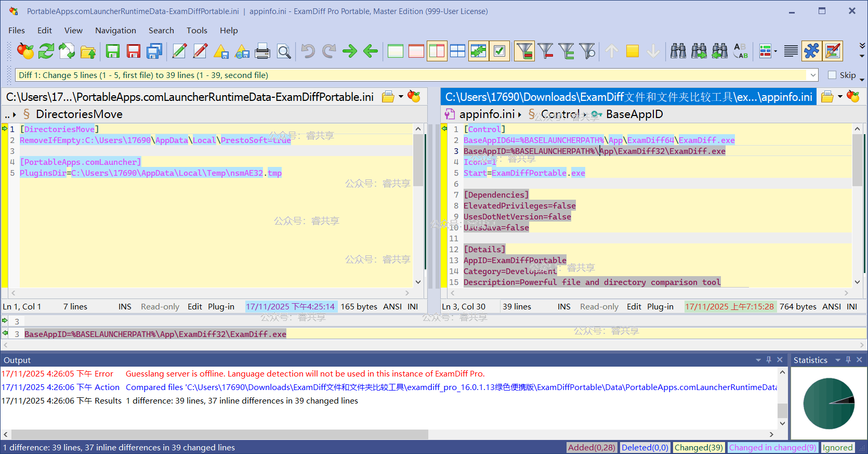The height and width of the screenshot is (454, 868).
Task: Click the Replace AB icon
Action: [x=740, y=51]
